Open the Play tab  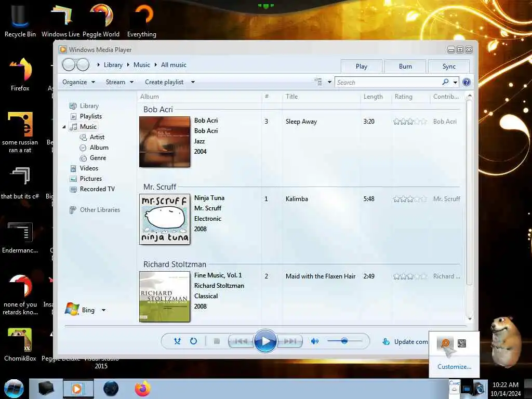coord(362,66)
